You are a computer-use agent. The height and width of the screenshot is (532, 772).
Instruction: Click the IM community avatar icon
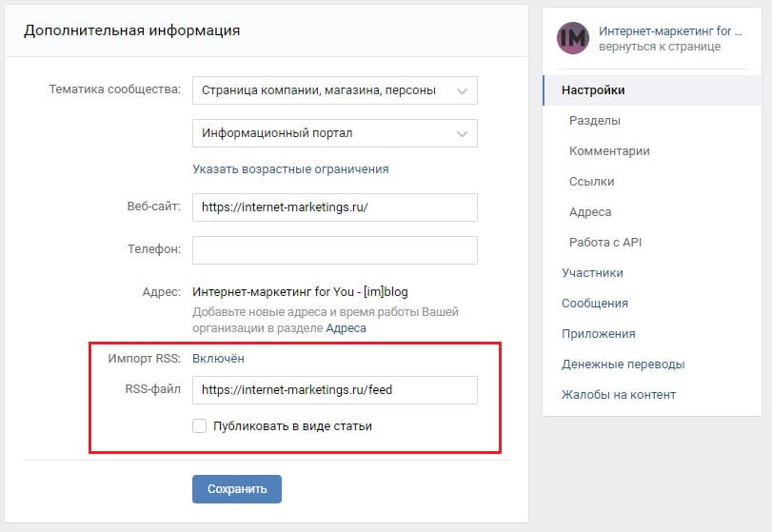point(573,38)
